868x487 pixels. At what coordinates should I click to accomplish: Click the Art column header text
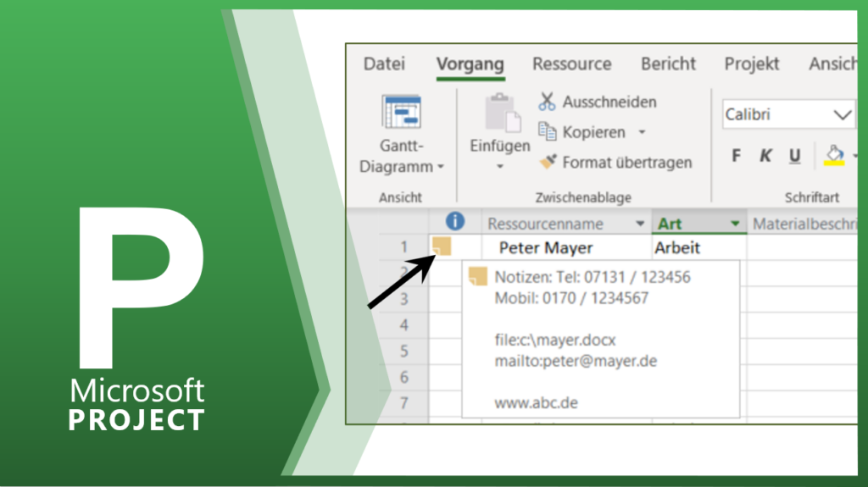(x=670, y=224)
